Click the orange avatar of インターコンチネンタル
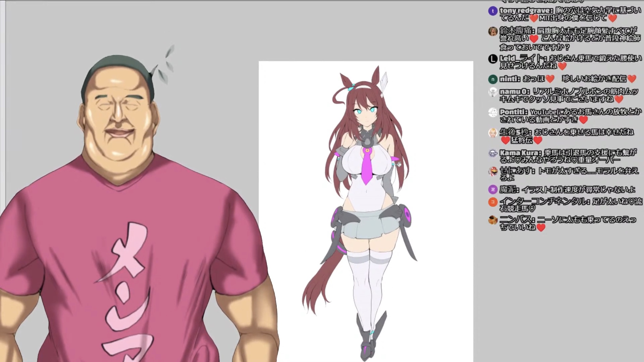This screenshot has height=362, width=644. pos(493,202)
